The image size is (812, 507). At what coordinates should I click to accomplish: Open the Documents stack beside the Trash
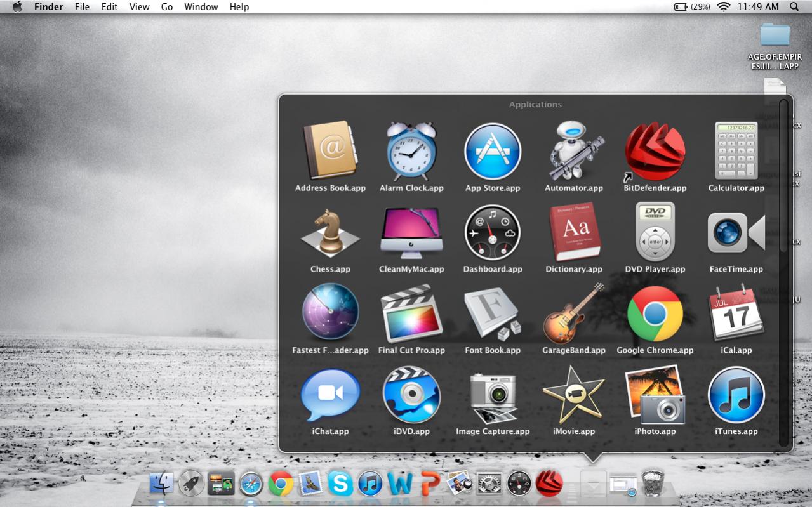[623, 485]
